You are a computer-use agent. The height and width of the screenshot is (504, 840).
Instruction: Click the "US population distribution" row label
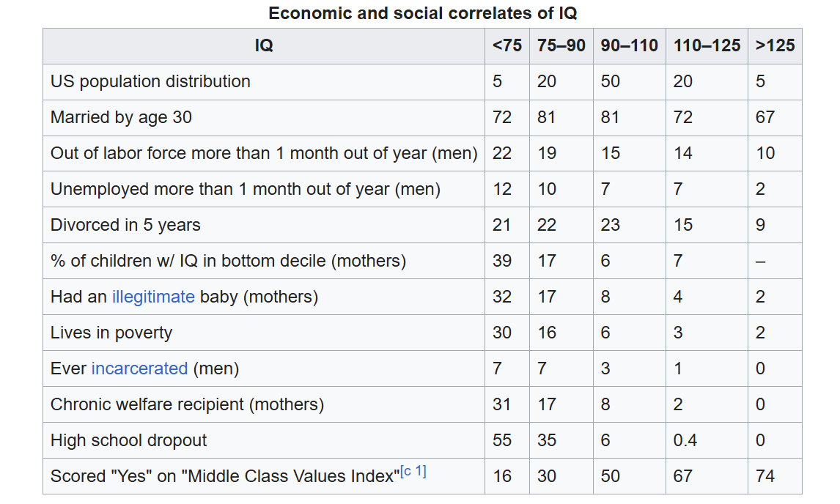pos(150,81)
